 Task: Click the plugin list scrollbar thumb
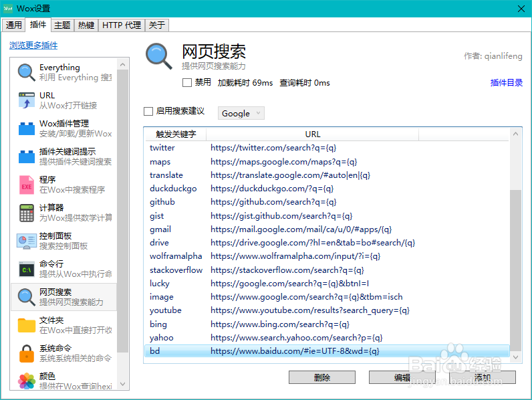123,211
